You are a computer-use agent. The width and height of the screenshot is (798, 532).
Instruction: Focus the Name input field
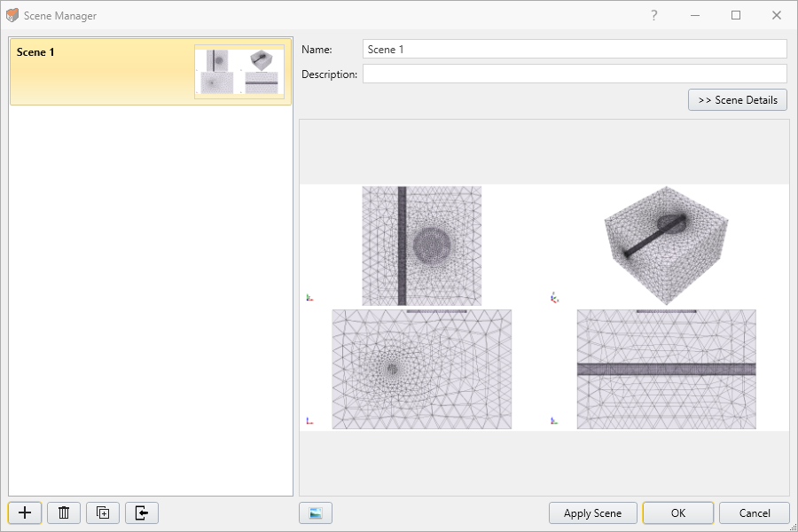click(x=575, y=50)
